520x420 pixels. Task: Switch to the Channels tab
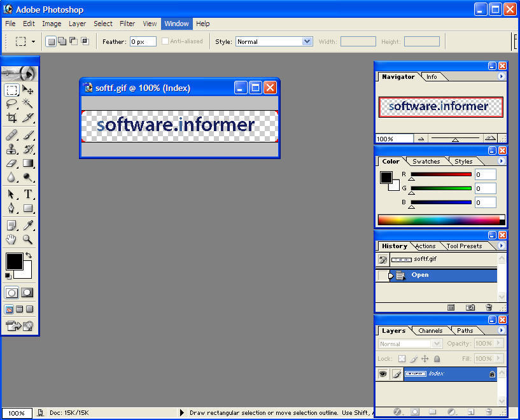point(430,331)
